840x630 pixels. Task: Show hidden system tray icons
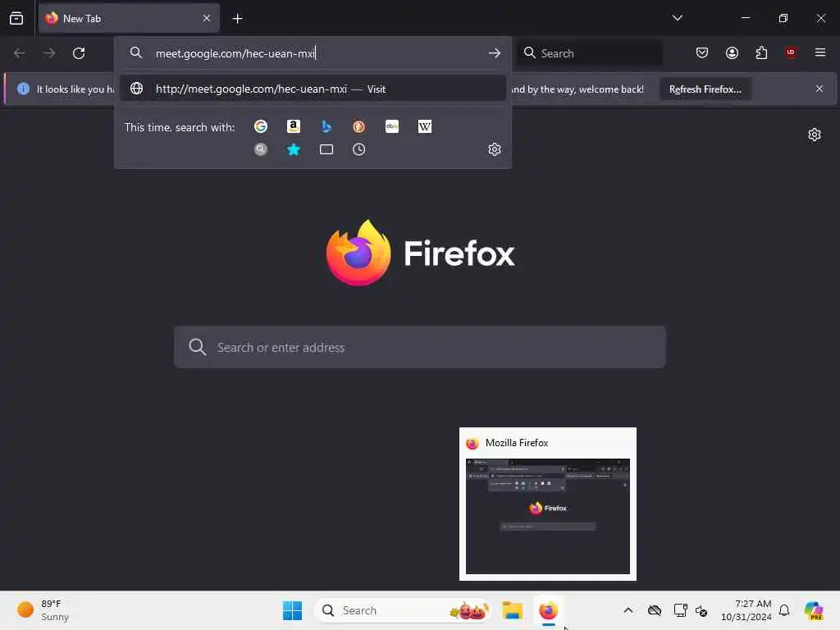pos(628,610)
